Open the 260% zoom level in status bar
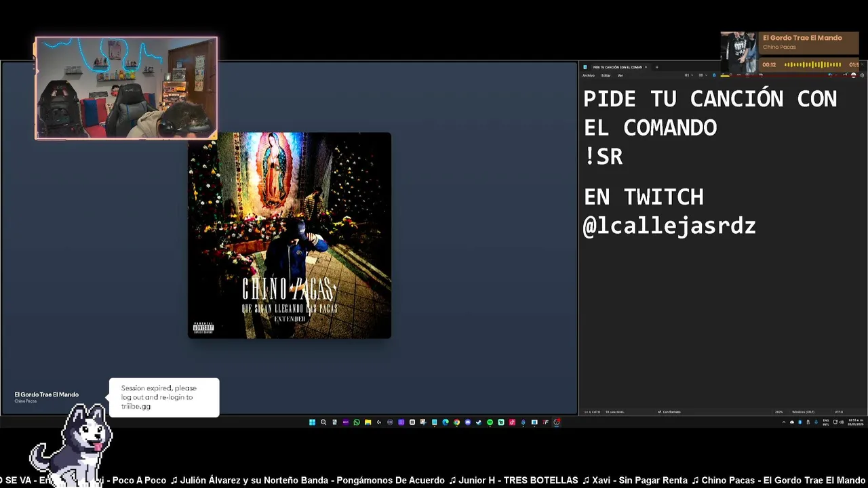The width and height of the screenshot is (868, 488). [778, 411]
